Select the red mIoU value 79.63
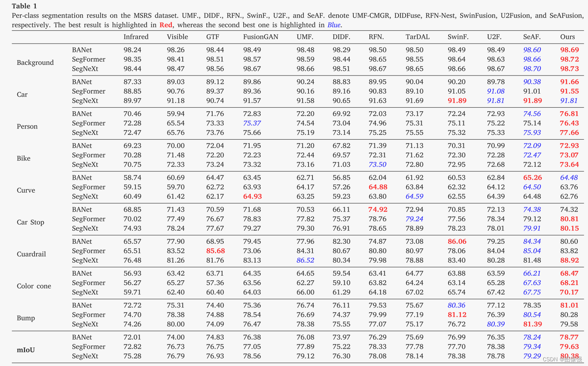 point(570,347)
